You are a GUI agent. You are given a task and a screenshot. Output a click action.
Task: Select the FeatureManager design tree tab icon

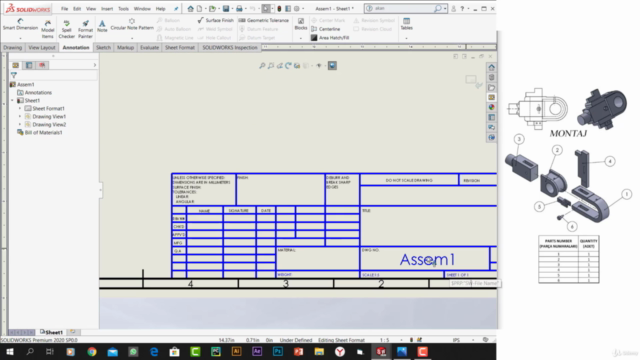pyautogui.click(x=16, y=65)
